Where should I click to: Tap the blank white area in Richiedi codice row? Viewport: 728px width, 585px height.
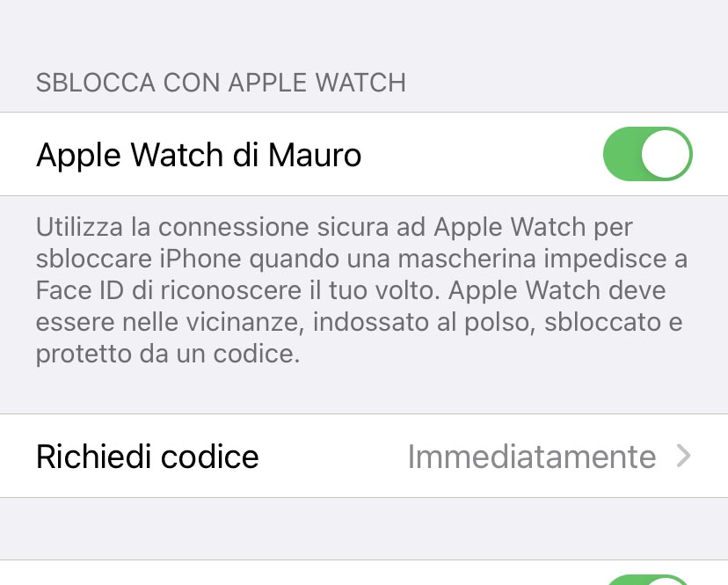tap(332, 456)
